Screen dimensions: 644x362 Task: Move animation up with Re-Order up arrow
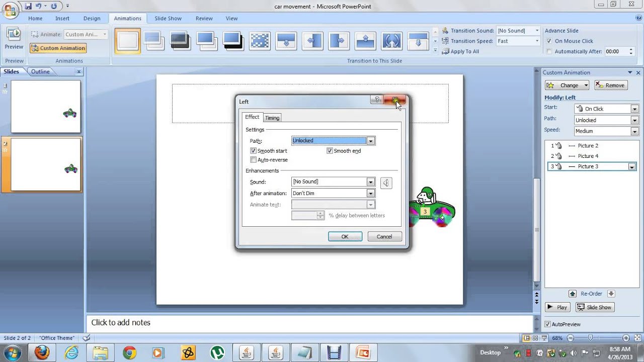point(573,294)
